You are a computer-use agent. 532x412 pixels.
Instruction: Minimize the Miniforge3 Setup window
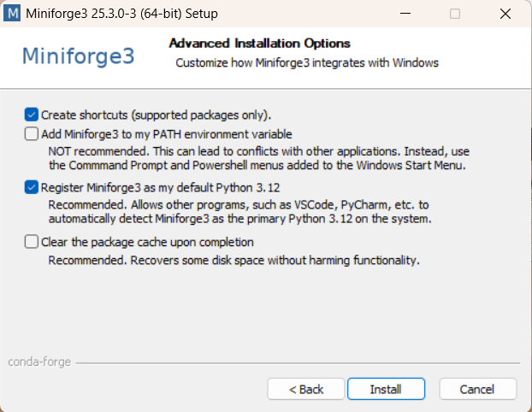(x=405, y=14)
